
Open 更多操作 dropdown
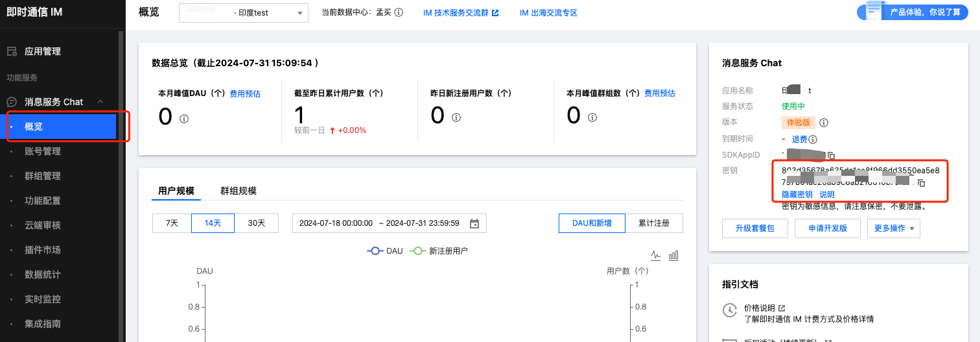click(894, 228)
